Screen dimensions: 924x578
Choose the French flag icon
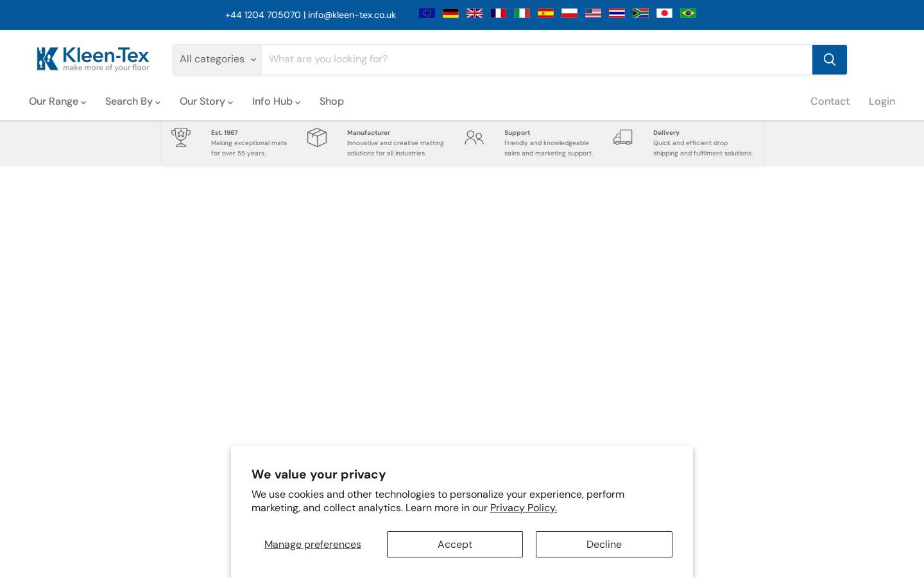(498, 13)
